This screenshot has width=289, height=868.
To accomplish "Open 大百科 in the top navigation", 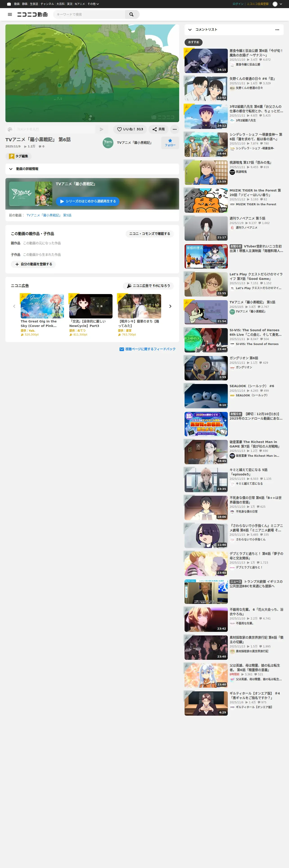I will click(x=60, y=4).
